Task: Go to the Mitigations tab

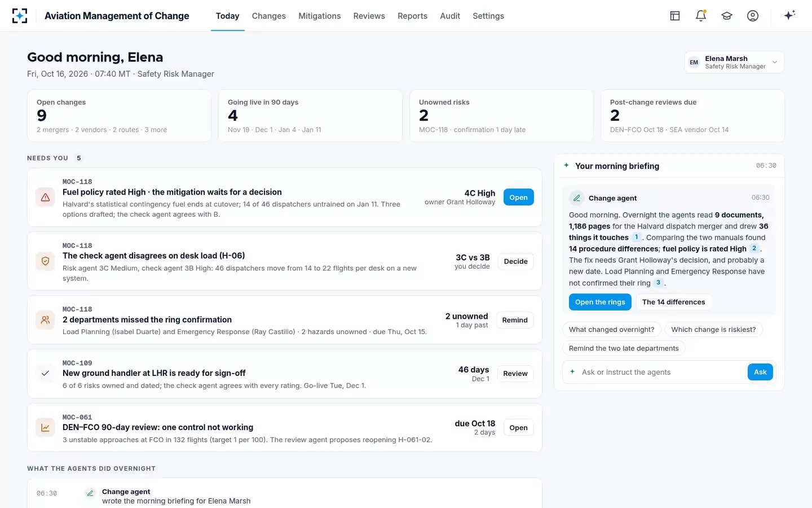Action: (320, 16)
